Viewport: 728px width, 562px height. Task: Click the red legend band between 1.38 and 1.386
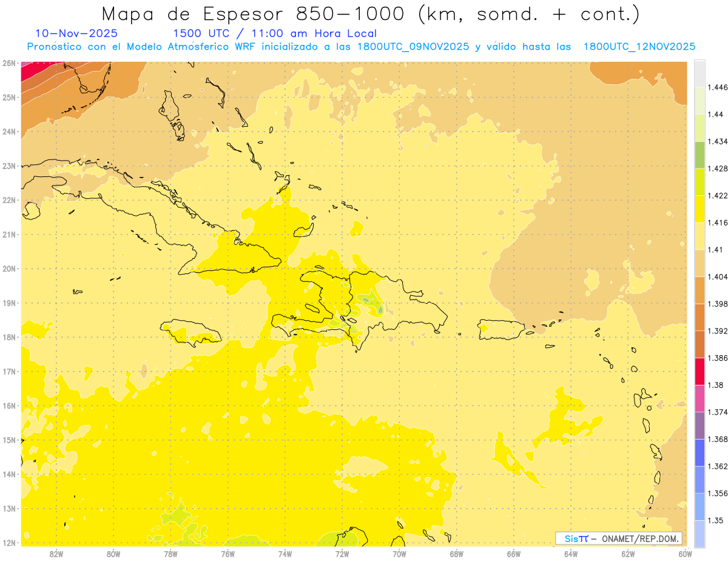(699, 371)
